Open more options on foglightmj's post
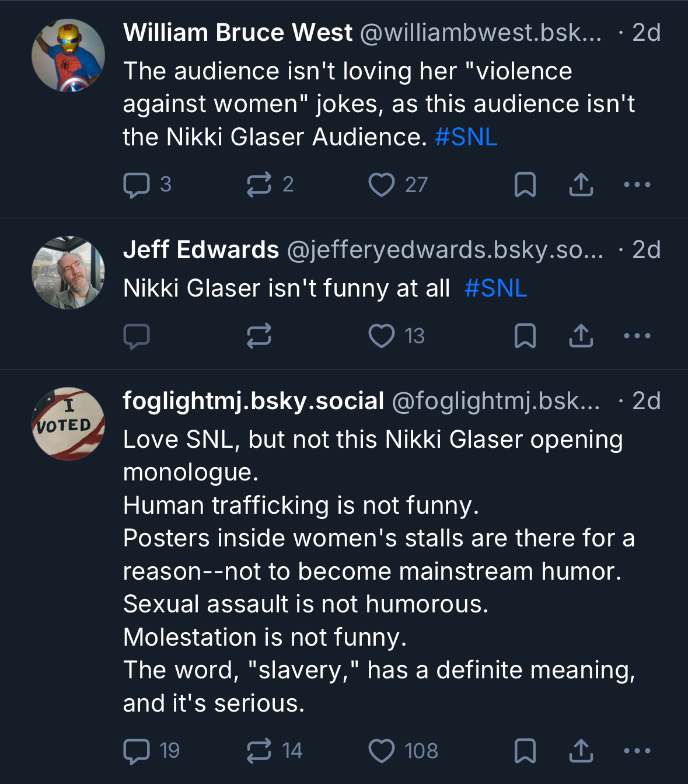Screen dimensions: 688x784 pyautogui.click(x=637, y=751)
